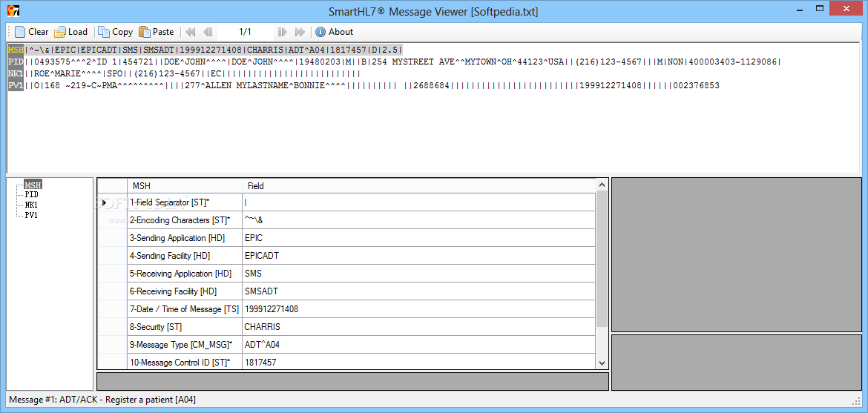Click the SMSADT field value cell
868x413 pixels.
point(418,291)
